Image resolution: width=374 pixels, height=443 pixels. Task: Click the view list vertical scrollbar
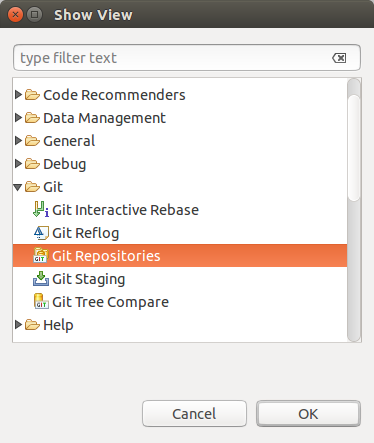coord(354,210)
